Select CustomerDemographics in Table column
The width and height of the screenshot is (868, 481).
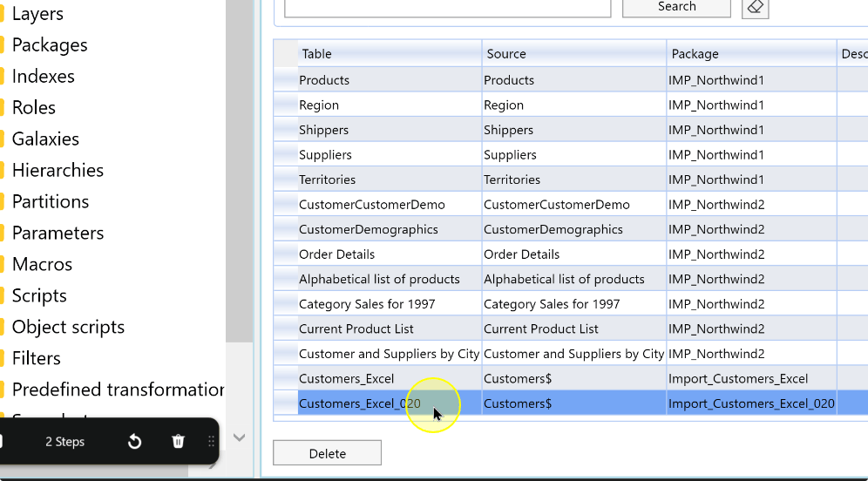coord(390,230)
